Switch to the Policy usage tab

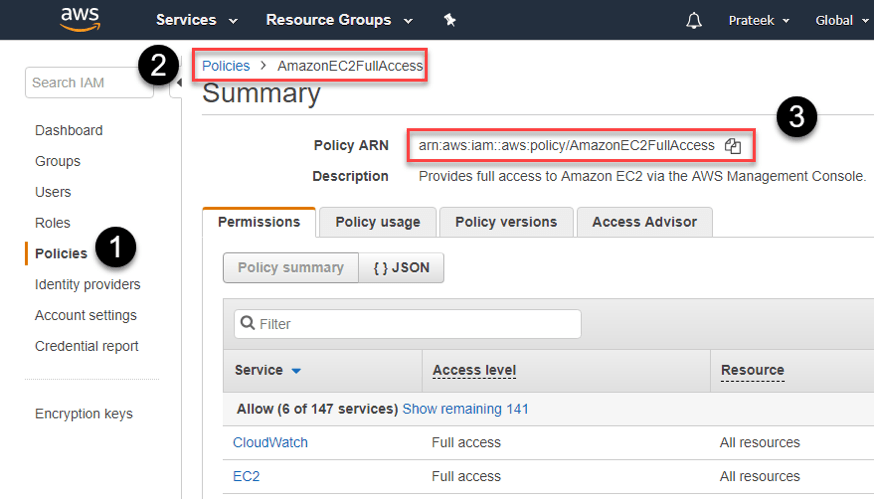[x=377, y=222]
